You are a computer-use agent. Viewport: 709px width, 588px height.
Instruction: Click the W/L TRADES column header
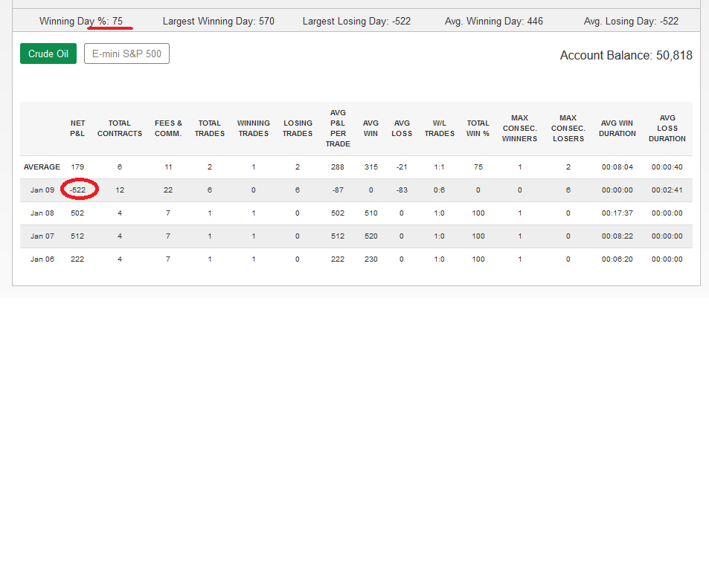[x=439, y=129]
